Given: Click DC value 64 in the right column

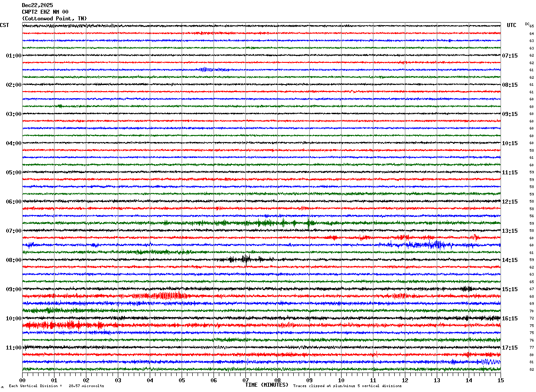Looking at the screenshot, I should 532,34.
